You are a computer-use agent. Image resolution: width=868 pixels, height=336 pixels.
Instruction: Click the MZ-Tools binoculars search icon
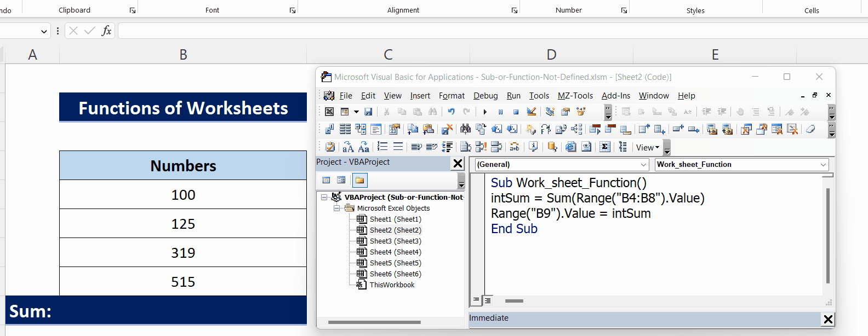tap(465, 129)
